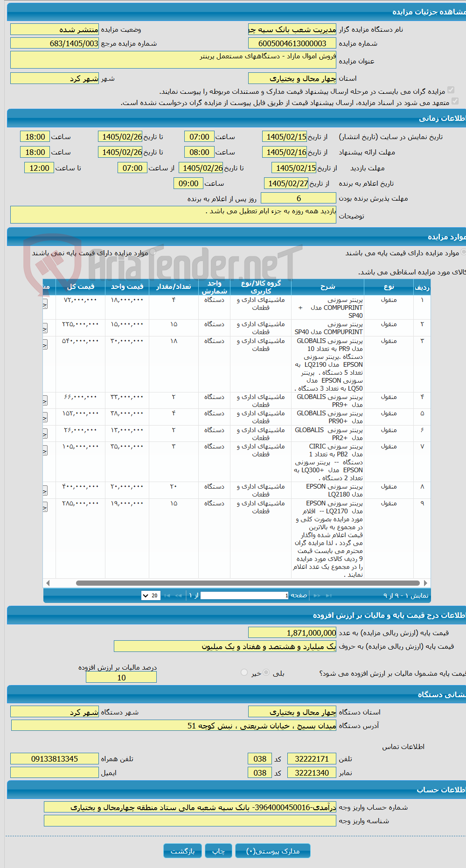
Task: Click the table's horizontal scrollbar
Action: coord(248,583)
